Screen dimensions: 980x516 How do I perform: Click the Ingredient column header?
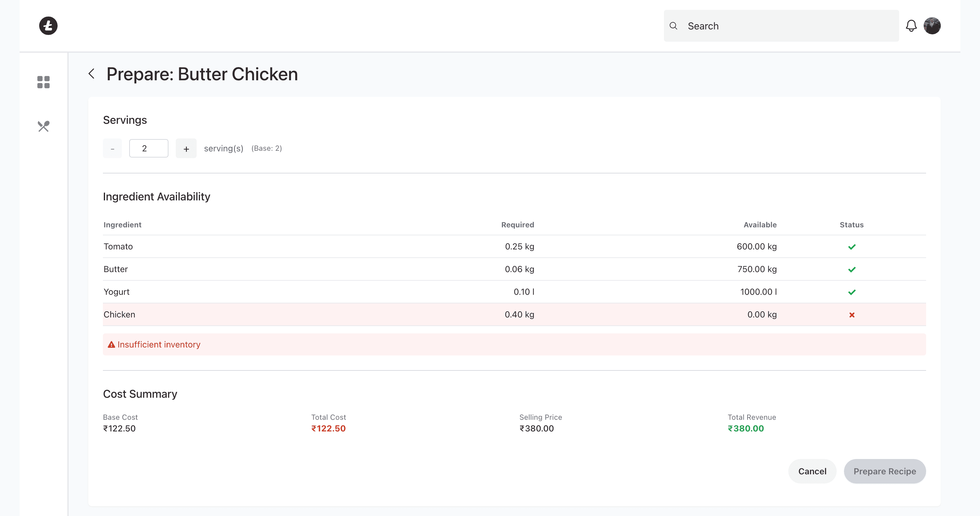click(123, 225)
